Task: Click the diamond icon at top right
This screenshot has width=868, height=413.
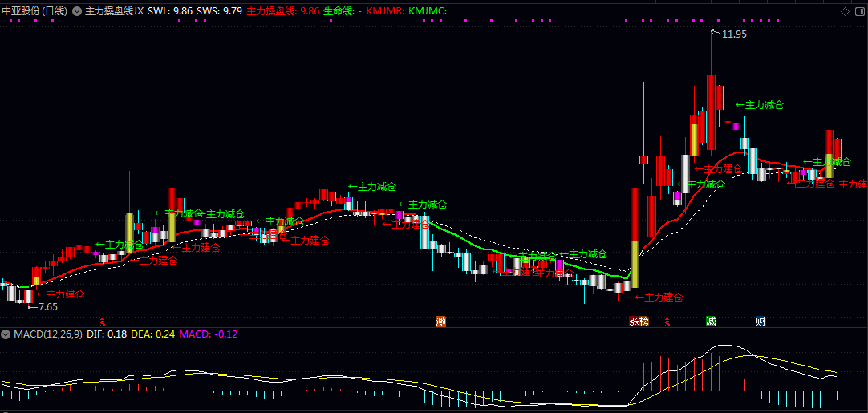Action: click(x=845, y=11)
